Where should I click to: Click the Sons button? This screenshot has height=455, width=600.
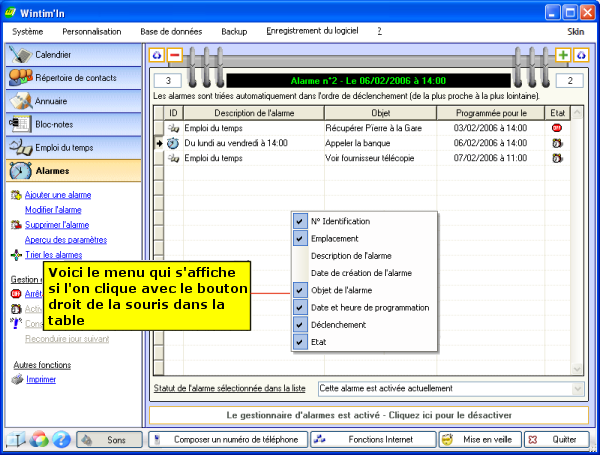pos(109,440)
